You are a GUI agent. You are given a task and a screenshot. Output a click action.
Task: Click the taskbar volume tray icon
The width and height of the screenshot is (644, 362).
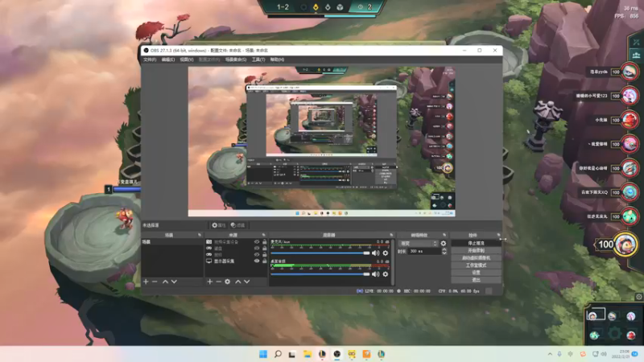604,354
